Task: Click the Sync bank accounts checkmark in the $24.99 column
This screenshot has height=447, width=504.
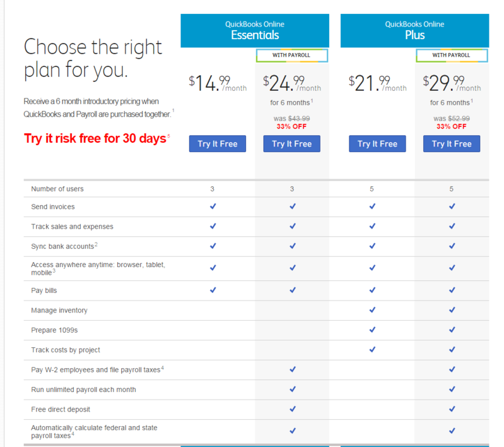Action: [x=292, y=246]
